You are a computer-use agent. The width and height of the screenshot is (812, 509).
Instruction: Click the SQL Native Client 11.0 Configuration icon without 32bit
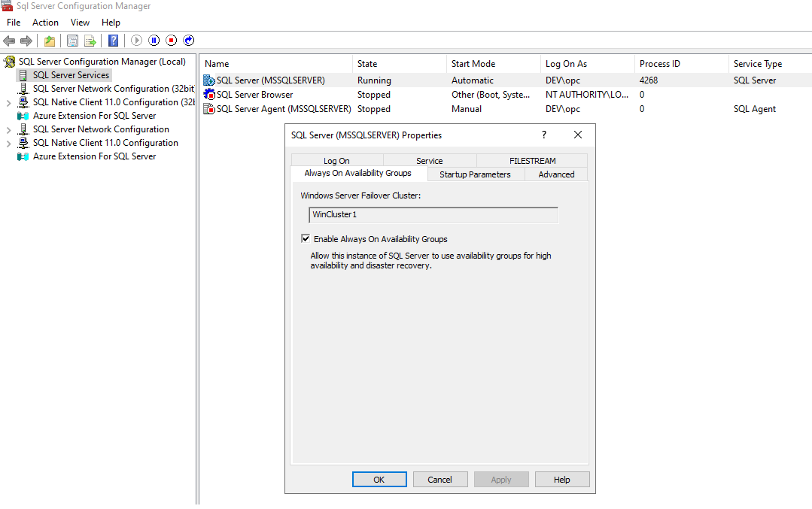[23, 143]
